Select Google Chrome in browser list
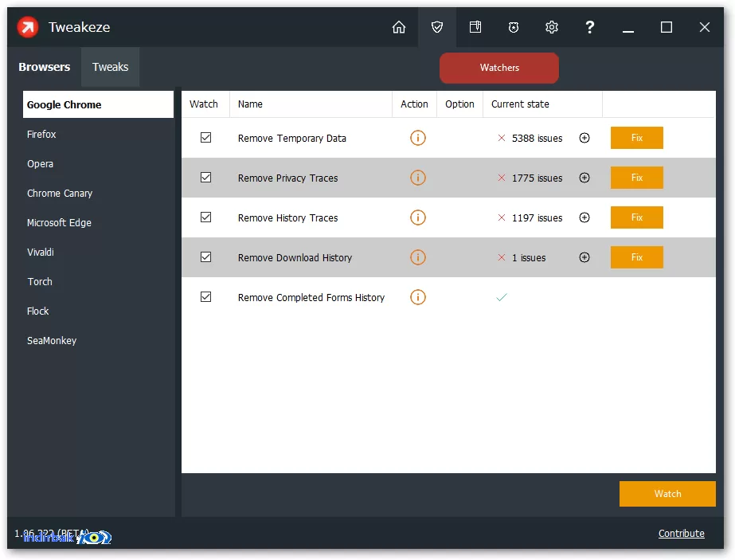Screen dimensions: 735x560 [98, 104]
